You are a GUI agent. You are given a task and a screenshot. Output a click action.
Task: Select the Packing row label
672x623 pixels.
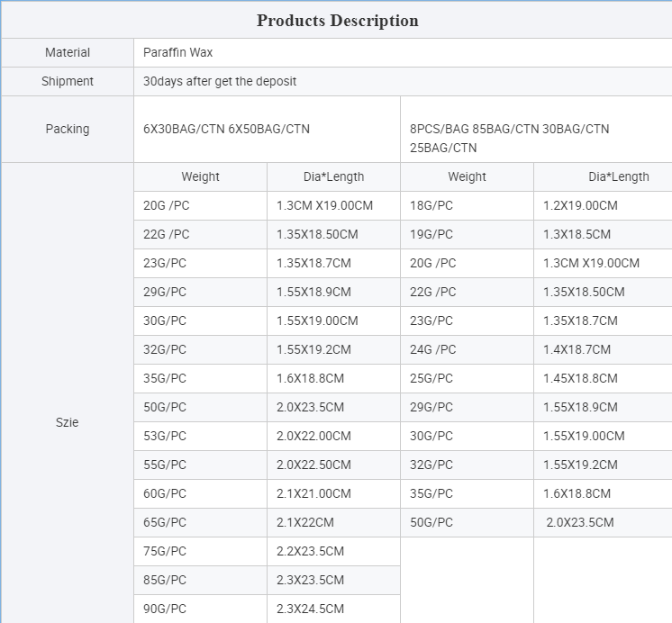pos(68,129)
